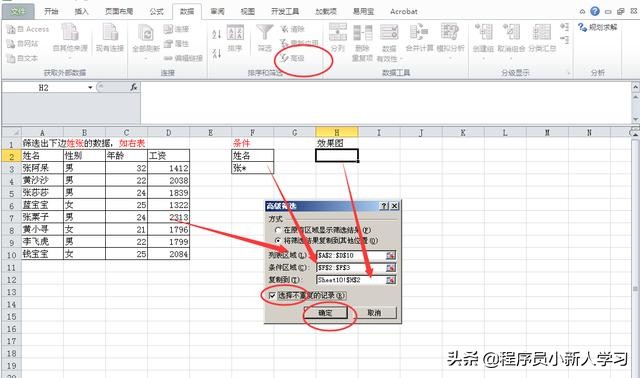Open the Ungroup (取消组合) dropdown
This screenshot has width=640, height=378.
511,41
